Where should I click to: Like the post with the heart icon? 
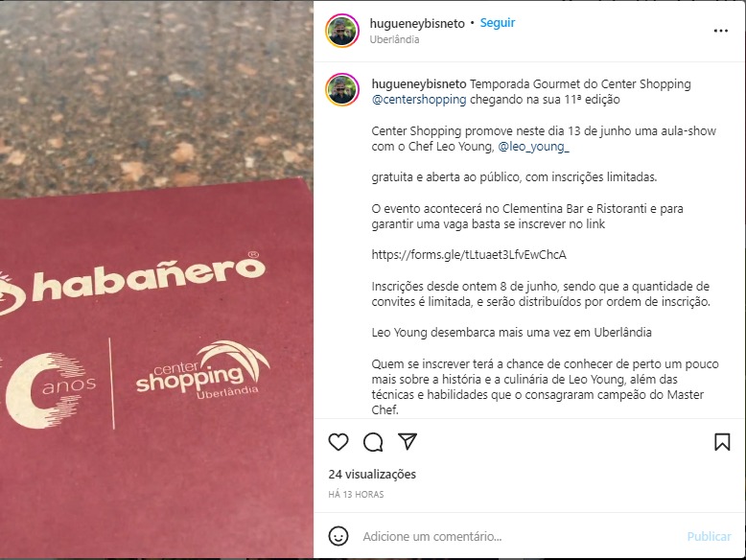click(338, 442)
